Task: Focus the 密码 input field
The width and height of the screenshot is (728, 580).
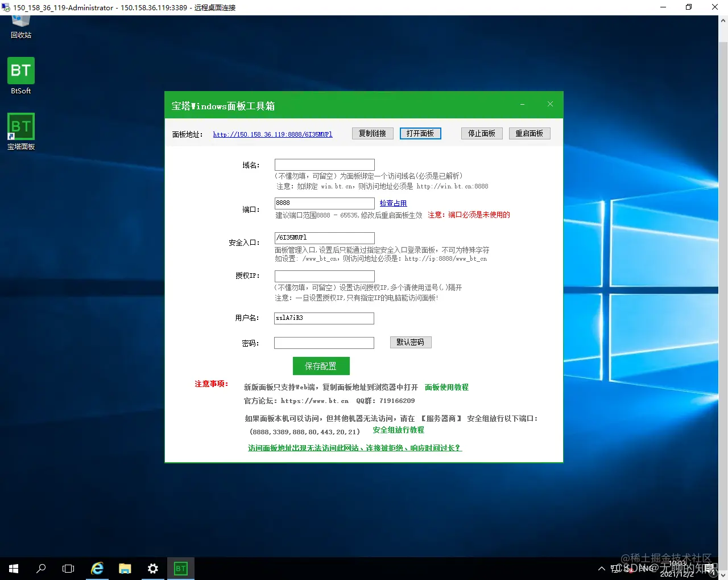Action: click(x=324, y=343)
